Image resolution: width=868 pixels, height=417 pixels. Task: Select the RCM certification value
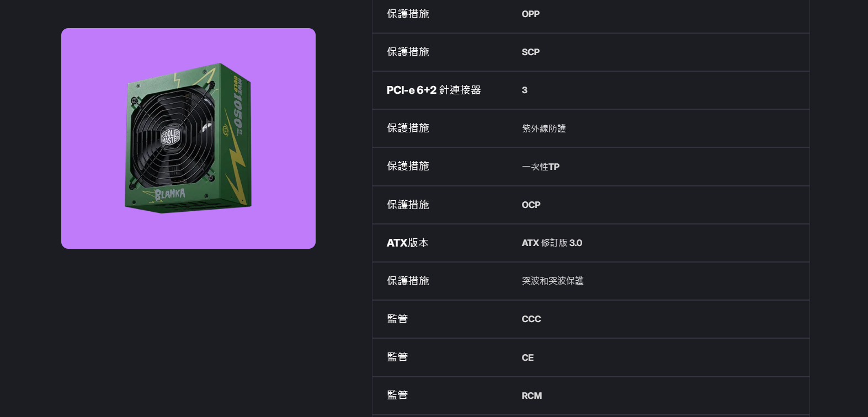[x=531, y=395]
